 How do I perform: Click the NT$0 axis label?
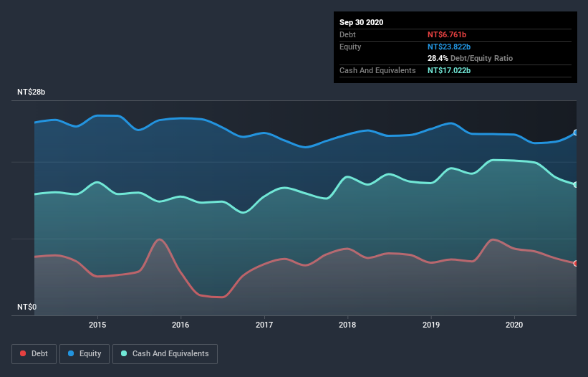point(27,307)
